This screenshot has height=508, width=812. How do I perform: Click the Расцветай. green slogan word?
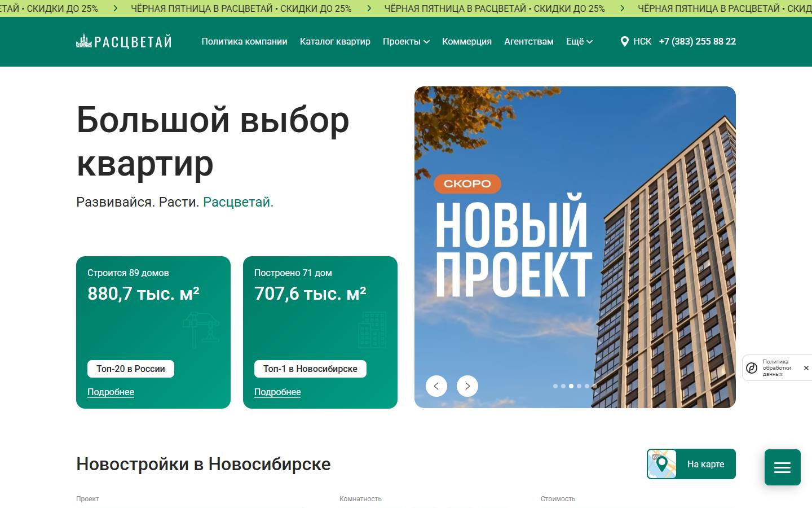tap(238, 202)
